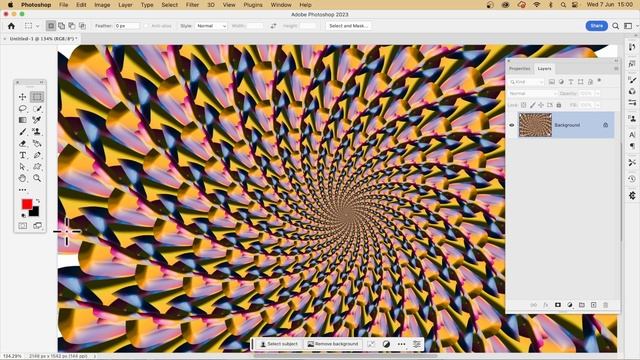Click the Home icon in options bar
The image size is (640, 360).
click(11, 26)
